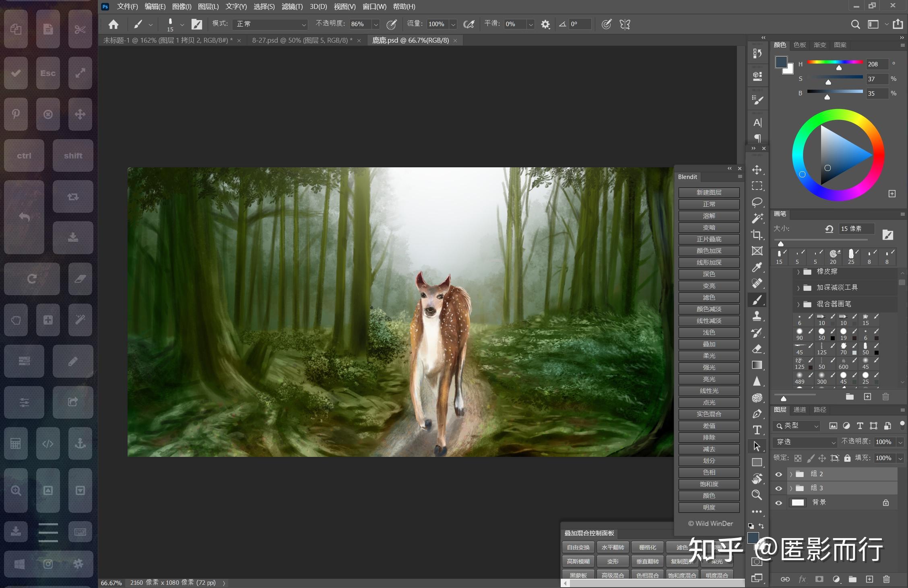
Task: Toggle pressure for opacity button
Action: tap(392, 25)
